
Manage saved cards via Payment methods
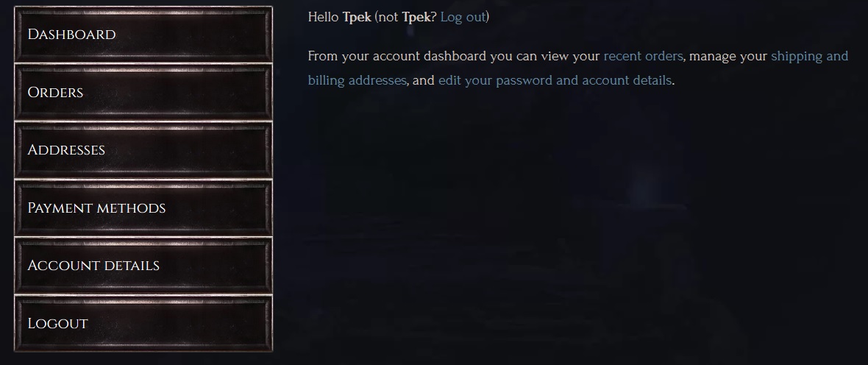point(143,208)
